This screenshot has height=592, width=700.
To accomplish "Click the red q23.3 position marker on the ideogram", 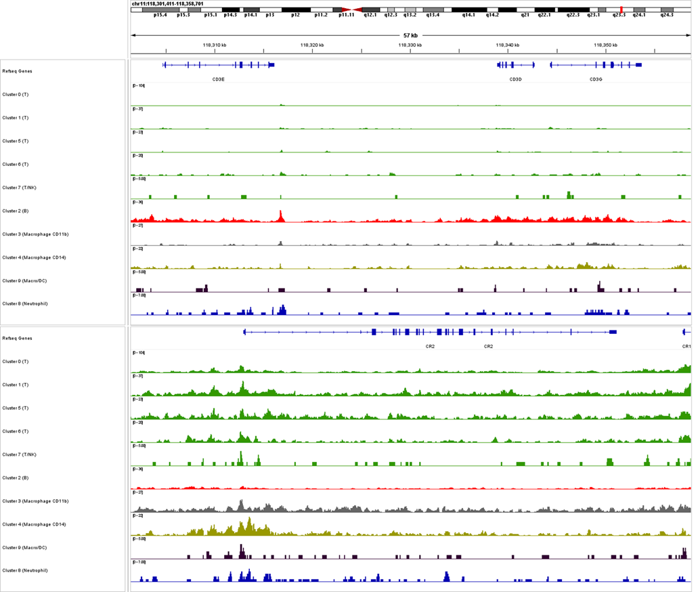I will coord(621,9).
